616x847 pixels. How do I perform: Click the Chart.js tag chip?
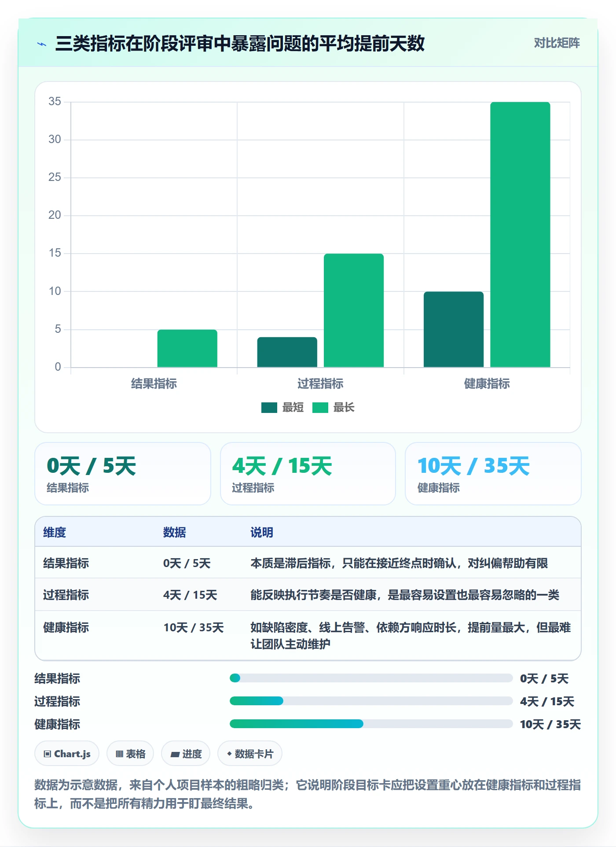click(x=67, y=754)
